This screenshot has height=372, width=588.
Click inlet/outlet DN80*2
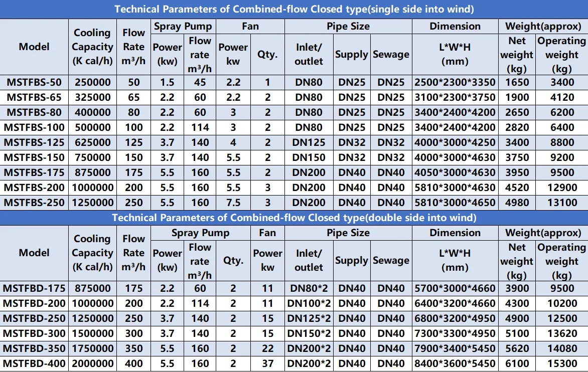click(x=309, y=288)
